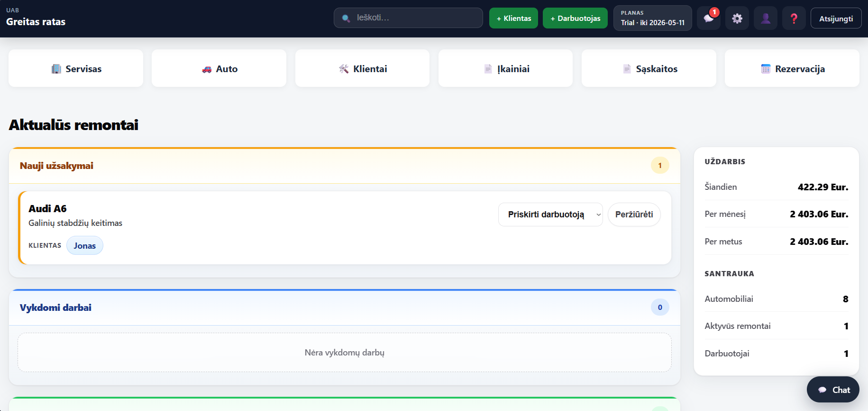Open settings gear icon
This screenshot has height=411, width=868.
point(737,19)
